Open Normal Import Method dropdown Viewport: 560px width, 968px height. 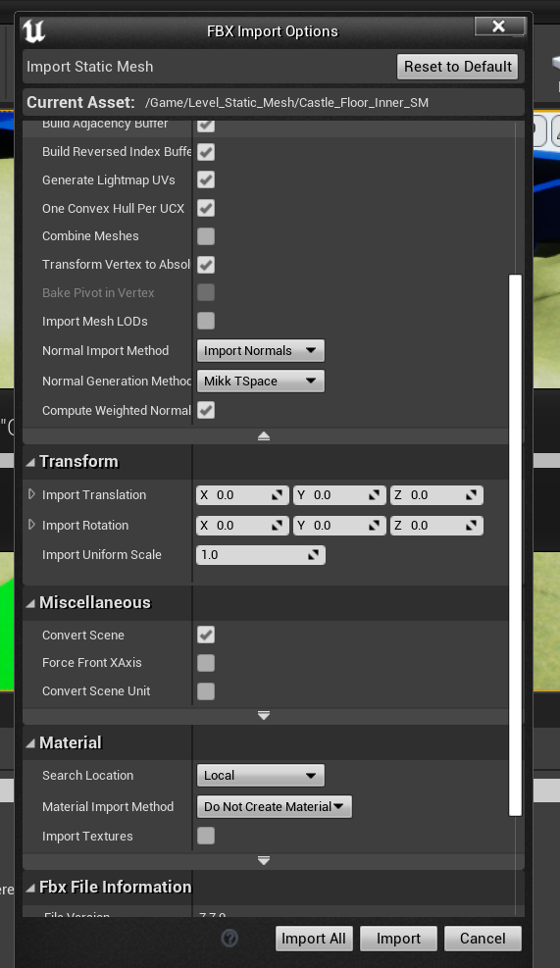click(260, 351)
